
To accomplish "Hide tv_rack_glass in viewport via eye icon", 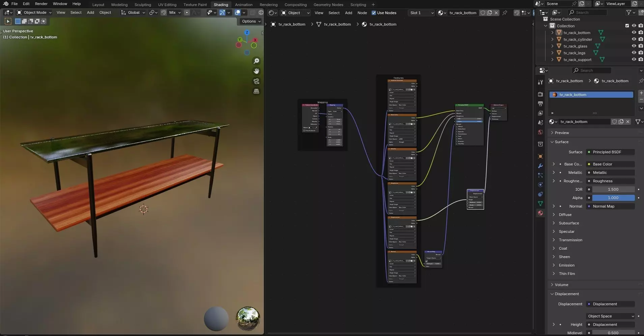I will (634, 46).
